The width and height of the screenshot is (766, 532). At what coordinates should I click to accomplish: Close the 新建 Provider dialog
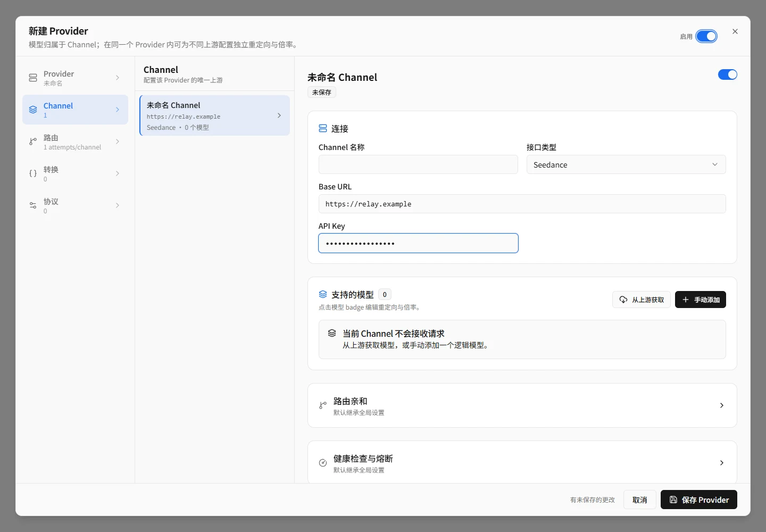click(x=735, y=31)
